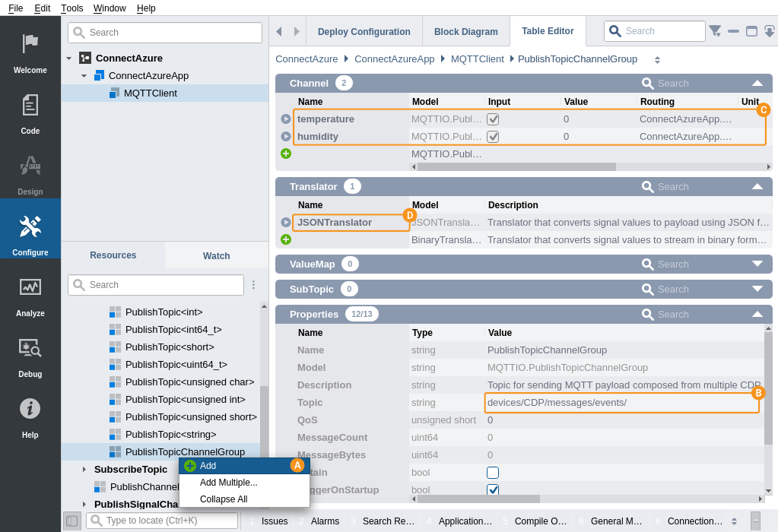Click the filter icon beside top search
778x532 pixels.
715,31
